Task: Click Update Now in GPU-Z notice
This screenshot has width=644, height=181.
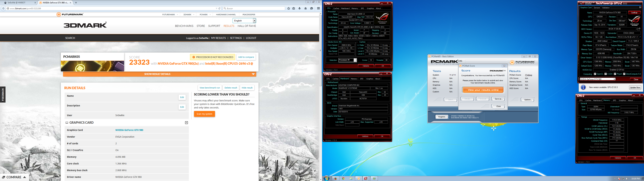Action: click(635, 87)
